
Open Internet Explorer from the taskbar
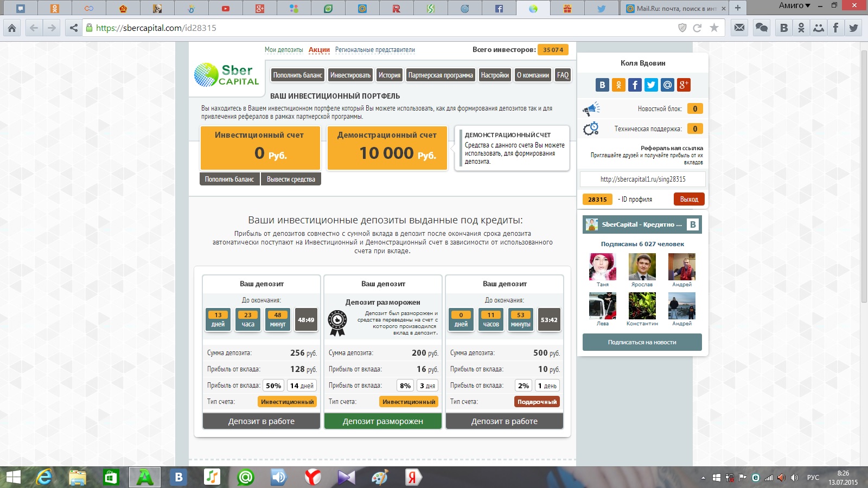[44, 477]
